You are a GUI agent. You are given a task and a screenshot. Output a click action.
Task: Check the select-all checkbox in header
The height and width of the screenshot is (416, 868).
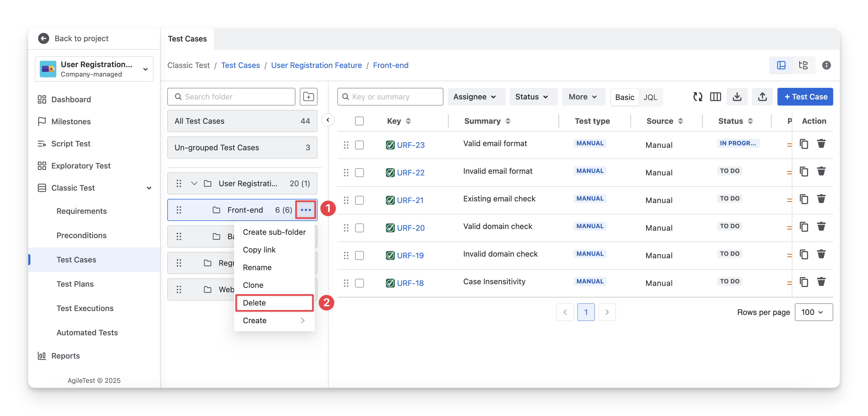coord(359,121)
